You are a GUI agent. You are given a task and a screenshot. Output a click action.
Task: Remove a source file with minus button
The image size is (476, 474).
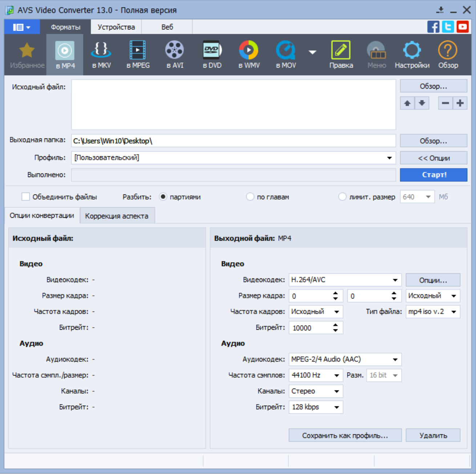(445, 103)
